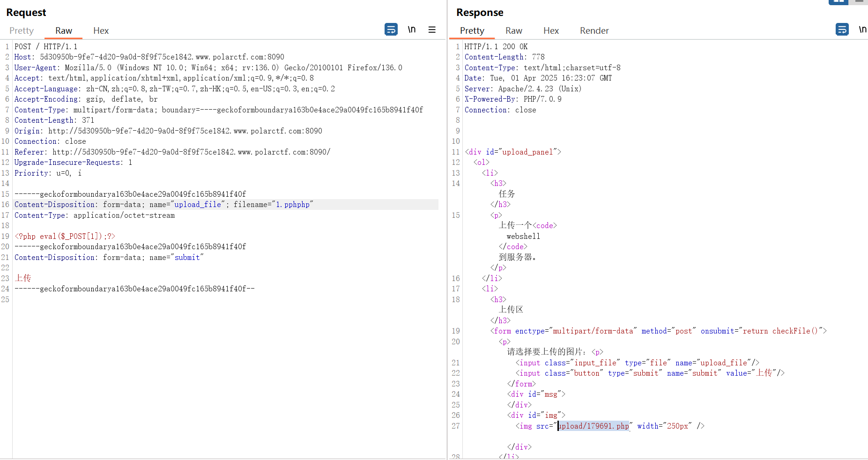Screen dimensions: 868x460
Task: Click the request Content-Type multipart boundary line
Action: (219, 110)
